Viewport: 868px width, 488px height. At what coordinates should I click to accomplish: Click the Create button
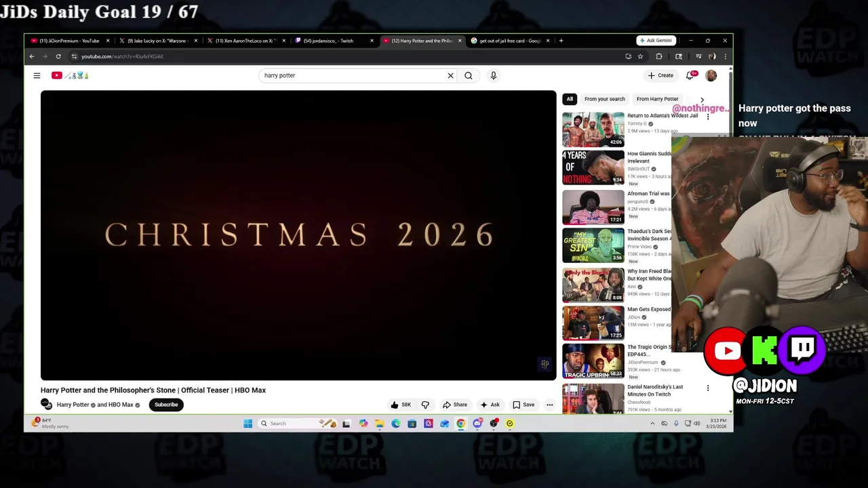pos(660,75)
